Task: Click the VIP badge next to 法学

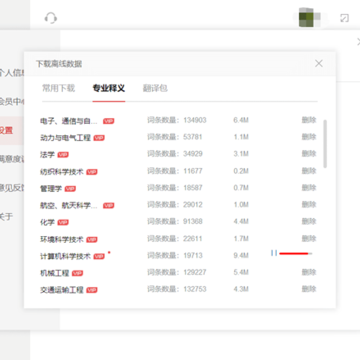Action: (63, 155)
